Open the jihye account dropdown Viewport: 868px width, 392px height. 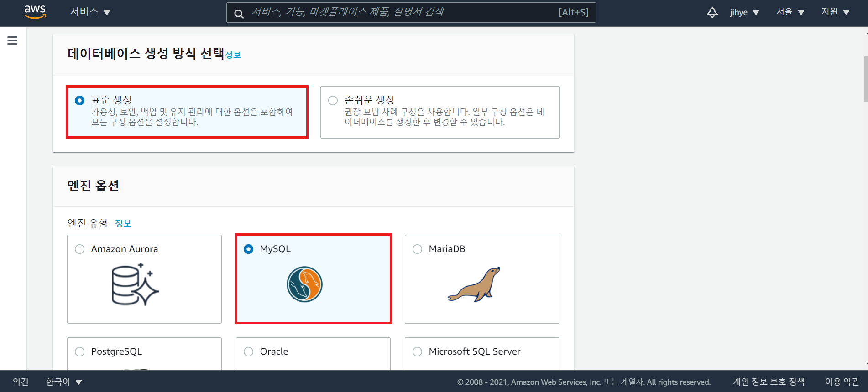pos(744,12)
